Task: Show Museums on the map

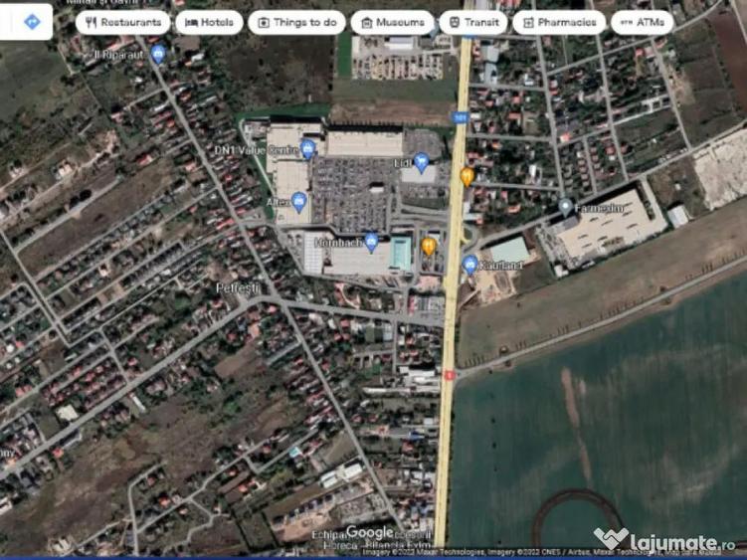Action: (x=392, y=22)
